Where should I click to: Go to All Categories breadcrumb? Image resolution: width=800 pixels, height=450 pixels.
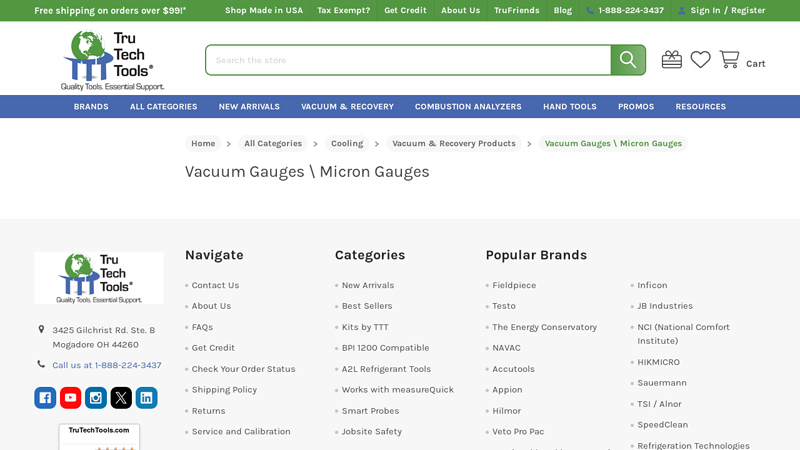(273, 143)
